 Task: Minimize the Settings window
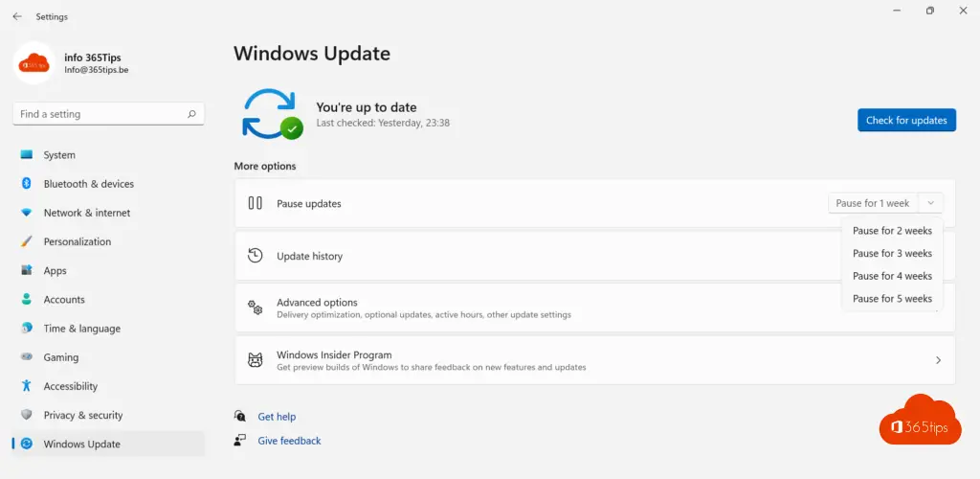[x=897, y=11]
